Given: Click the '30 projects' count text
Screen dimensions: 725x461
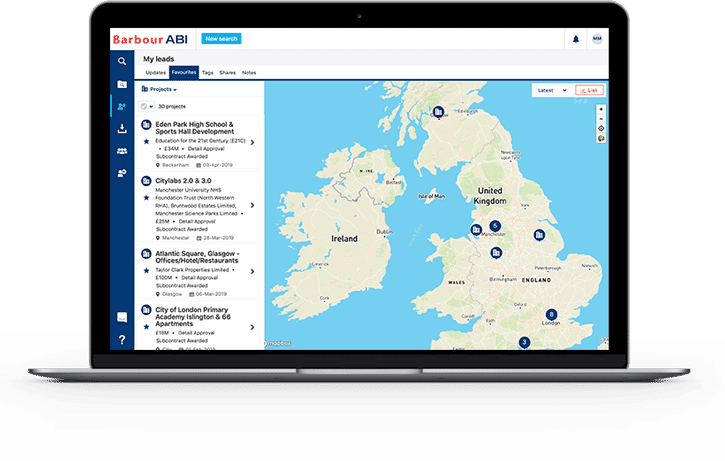Looking at the screenshot, I should point(172,106).
